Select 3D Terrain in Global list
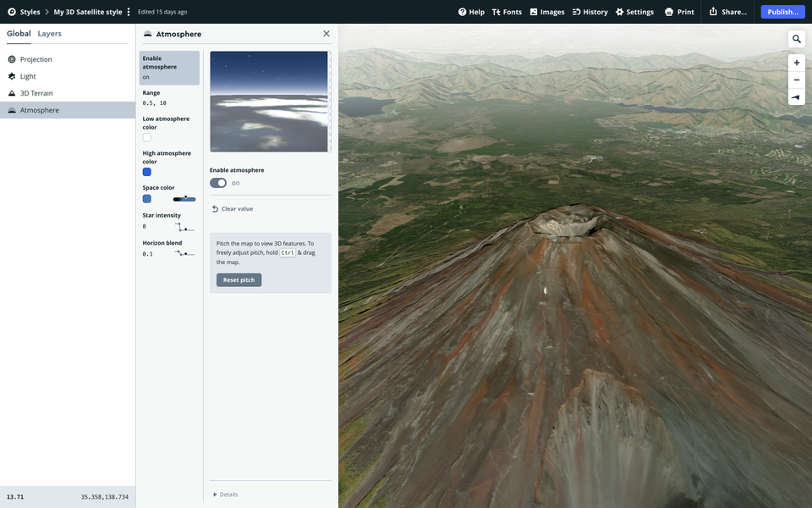 point(36,93)
